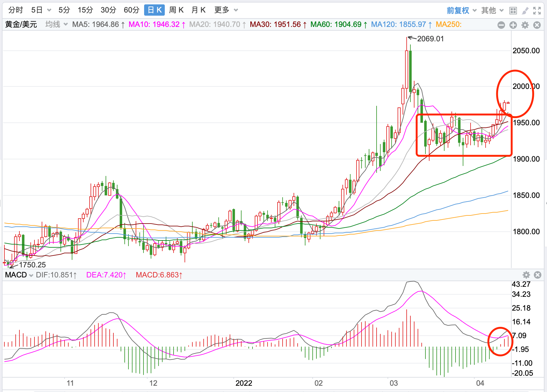Click the 黄金/美元 symbol name

click(21, 24)
